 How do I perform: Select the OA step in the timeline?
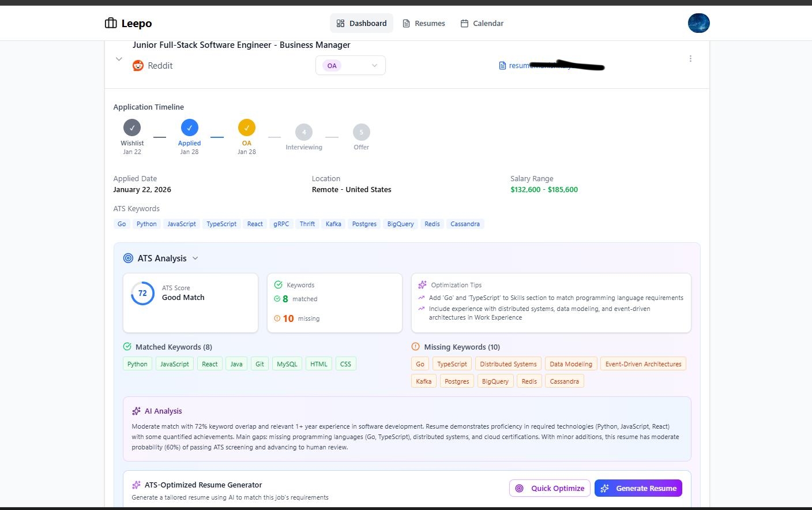click(247, 127)
